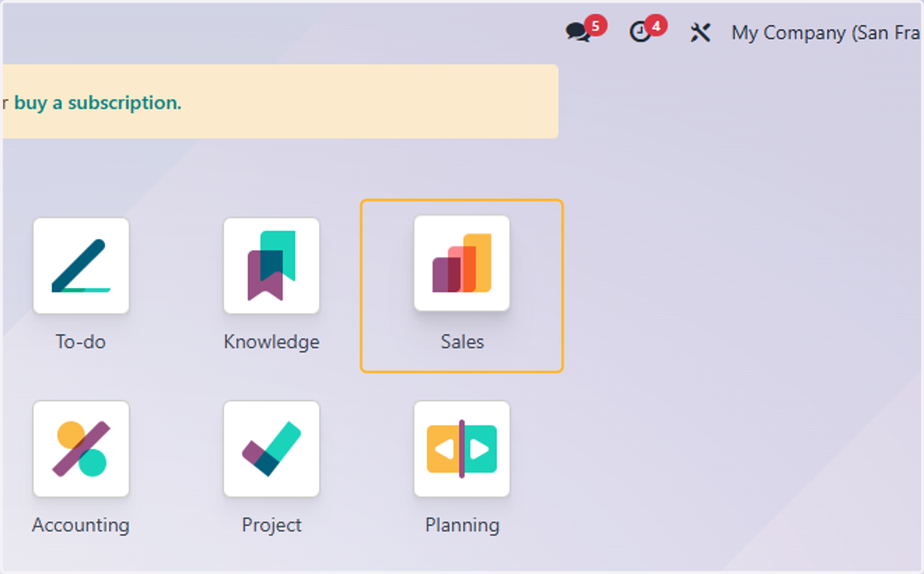This screenshot has width=924, height=574.
Task: Expand the My Company switcher dropdown
Action: point(827,33)
